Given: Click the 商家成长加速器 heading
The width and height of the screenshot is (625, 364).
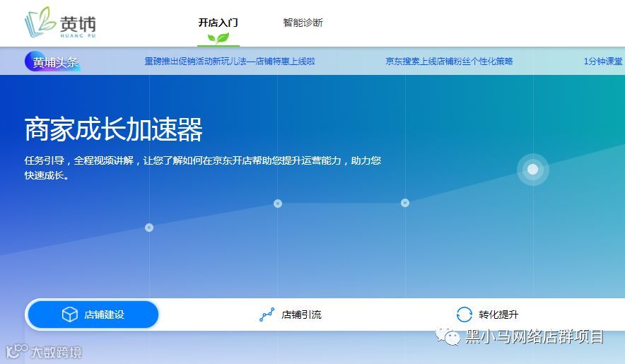Looking at the screenshot, I should [114, 129].
